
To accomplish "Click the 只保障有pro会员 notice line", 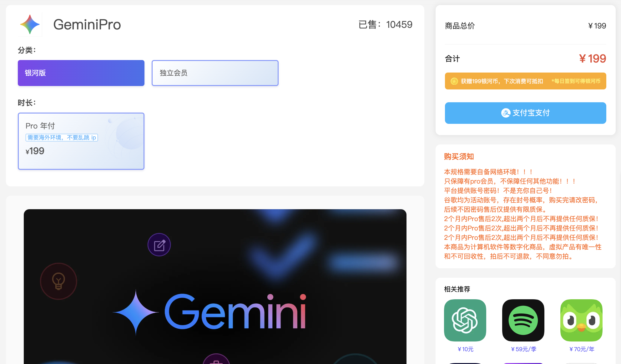I will (510, 181).
